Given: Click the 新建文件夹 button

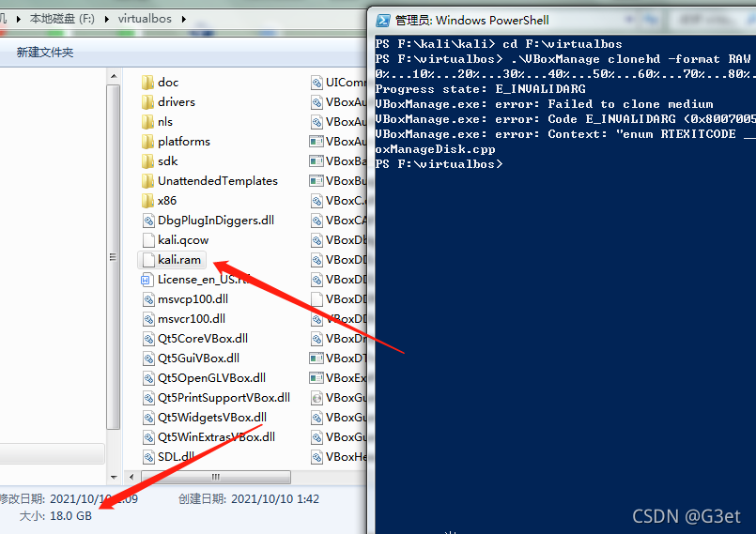Looking at the screenshot, I should click(x=45, y=52).
